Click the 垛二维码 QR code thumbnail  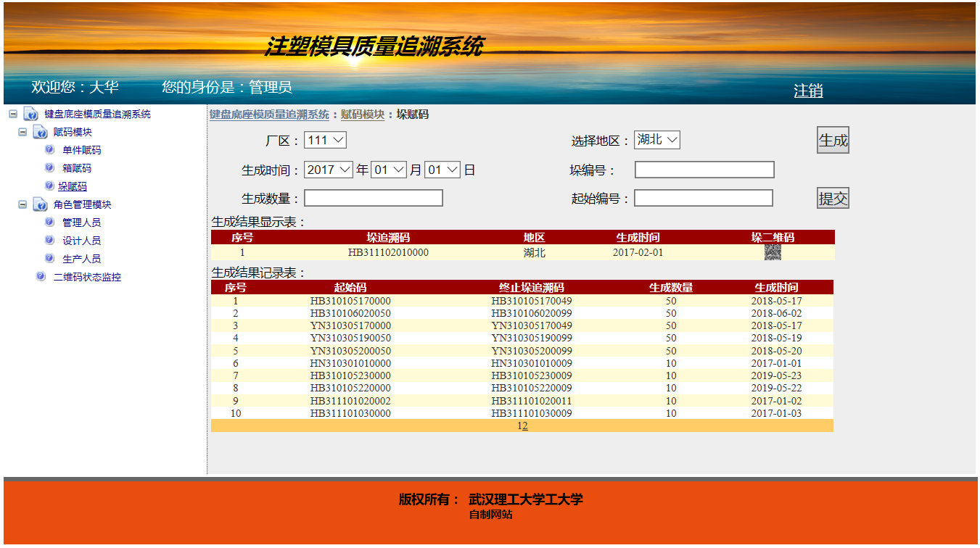click(773, 253)
